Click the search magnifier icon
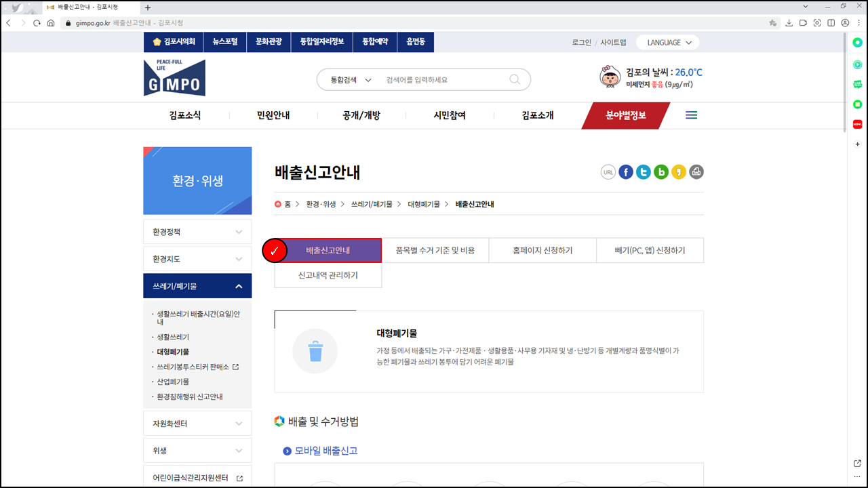The image size is (868, 488). point(515,80)
